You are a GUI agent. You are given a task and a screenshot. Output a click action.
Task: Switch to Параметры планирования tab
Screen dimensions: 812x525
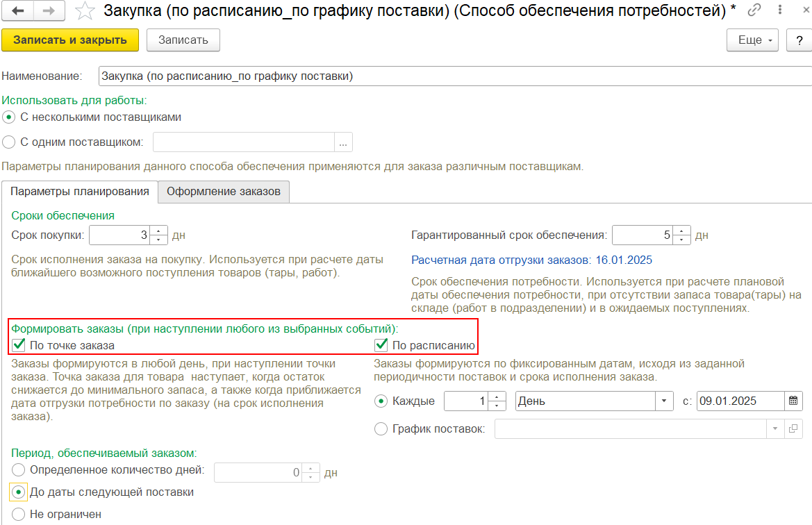pyautogui.click(x=80, y=192)
